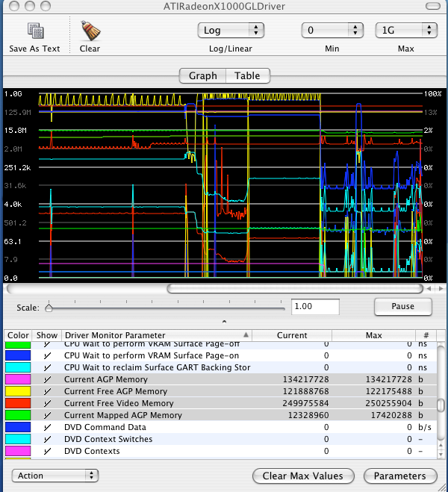Select the DVD Contexts row name
The image size is (448, 492).
pos(92,451)
